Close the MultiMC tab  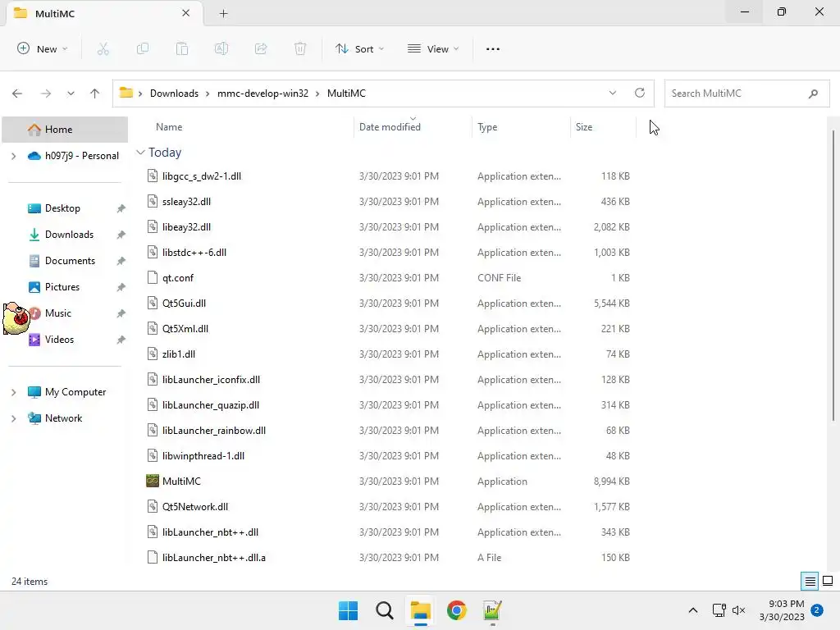point(185,13)
